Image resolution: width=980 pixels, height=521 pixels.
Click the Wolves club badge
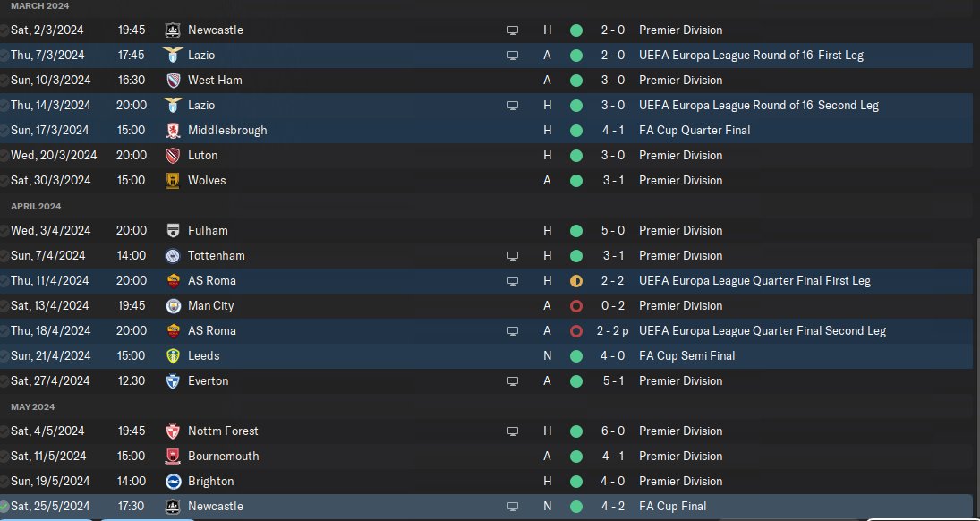[173, 180]
